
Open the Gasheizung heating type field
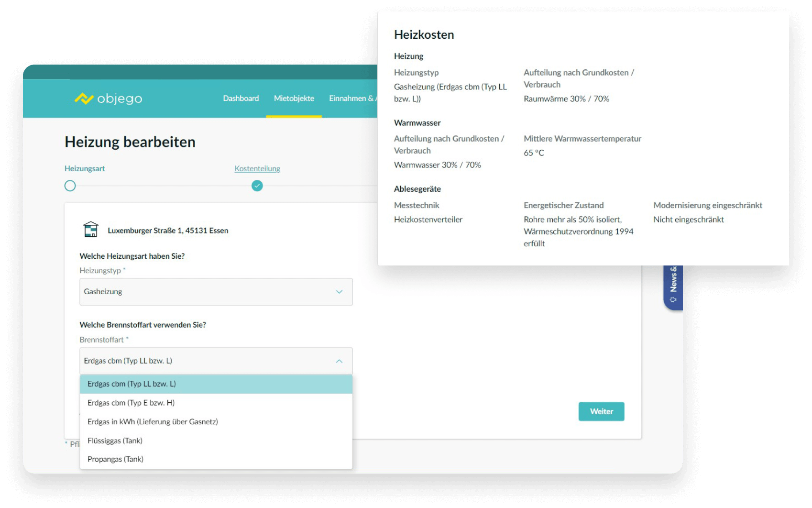(x=210, y=292)
